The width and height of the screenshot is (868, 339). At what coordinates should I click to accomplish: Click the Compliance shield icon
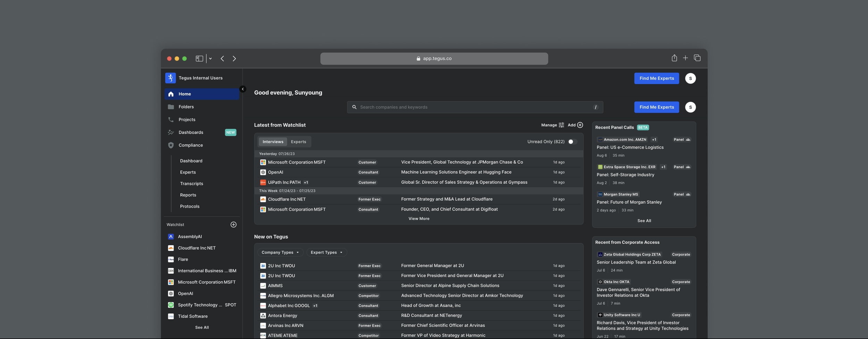pos(171,145)
